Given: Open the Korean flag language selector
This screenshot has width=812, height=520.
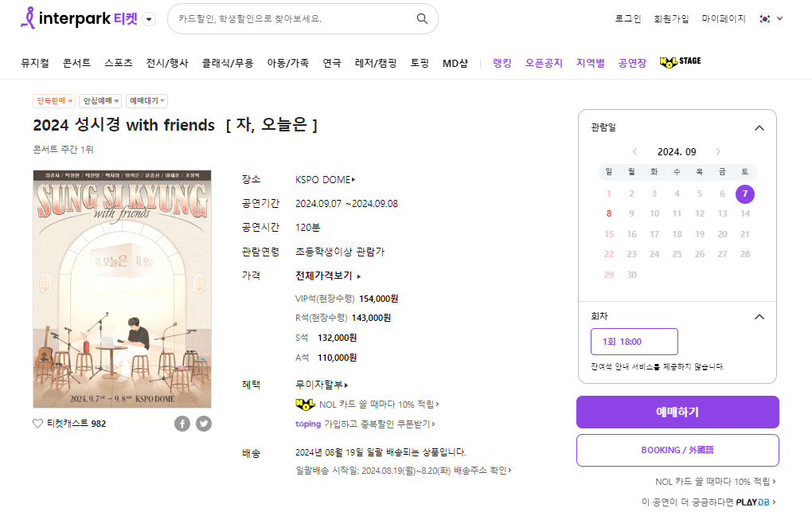Looking at the screenshot, I should click(x=771, y=18).
